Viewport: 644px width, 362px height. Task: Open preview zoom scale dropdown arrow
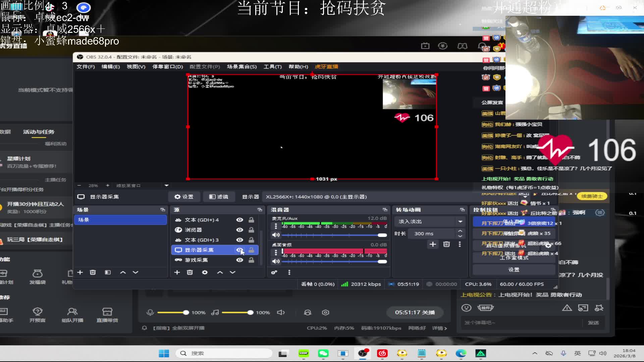[166, 185]
